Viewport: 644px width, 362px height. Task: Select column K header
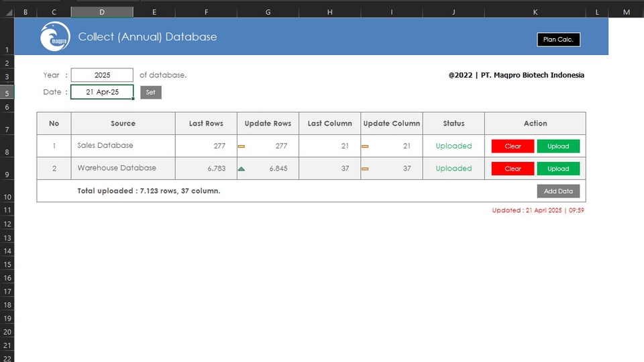click(535, 12)
